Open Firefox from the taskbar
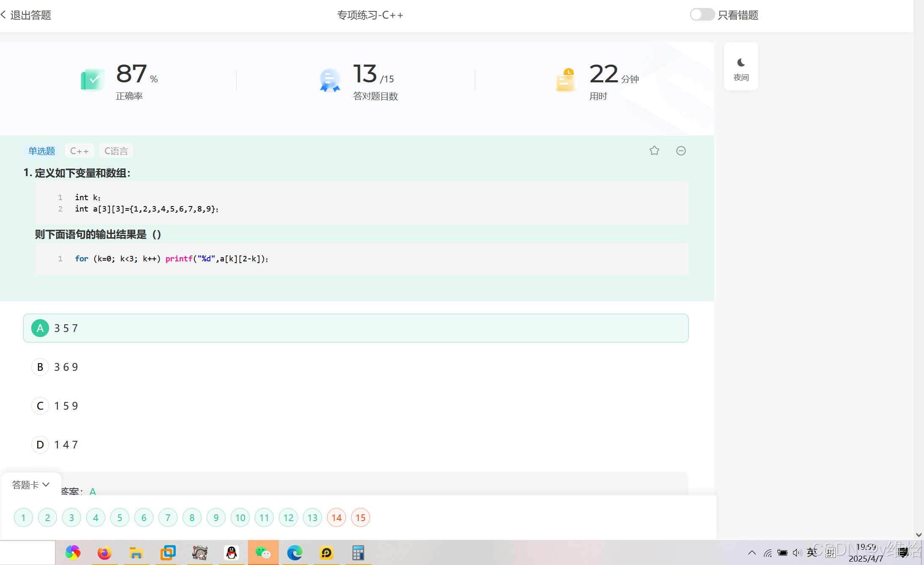924x565 pixels. coord(104,552)
